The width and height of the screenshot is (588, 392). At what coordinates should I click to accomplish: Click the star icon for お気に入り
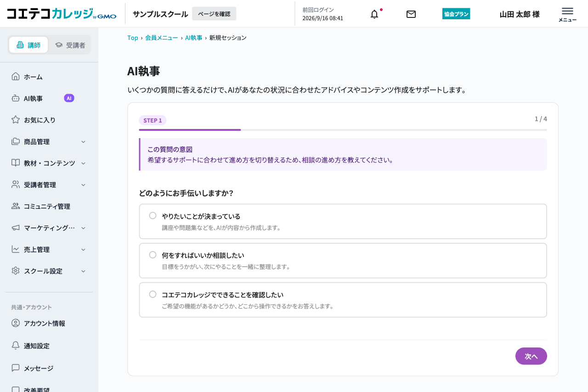(16, 119)
